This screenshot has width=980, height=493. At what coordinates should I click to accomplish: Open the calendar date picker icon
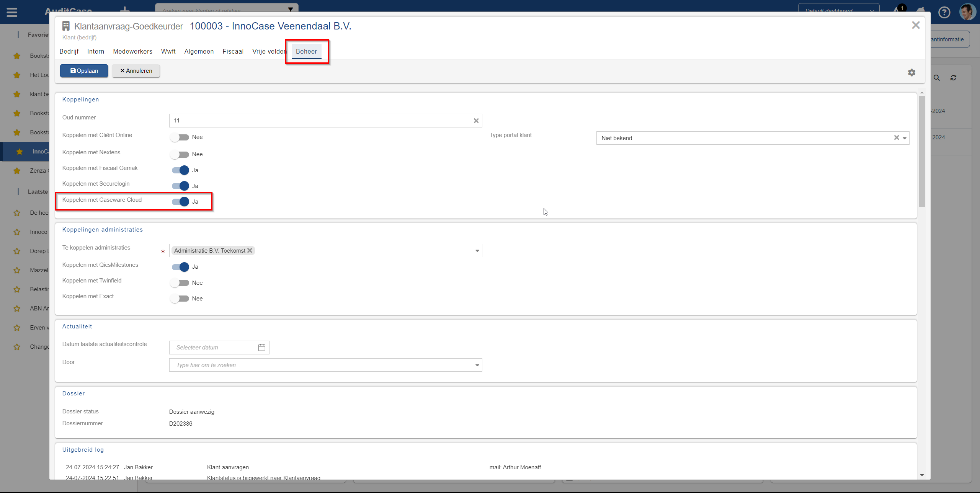(262, 348)
